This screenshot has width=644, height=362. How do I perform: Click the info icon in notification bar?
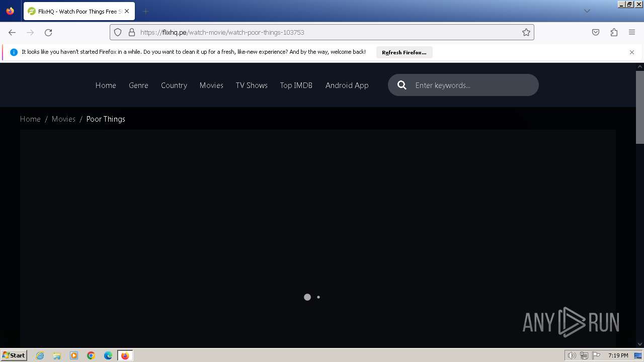click(x=14, y=52)
